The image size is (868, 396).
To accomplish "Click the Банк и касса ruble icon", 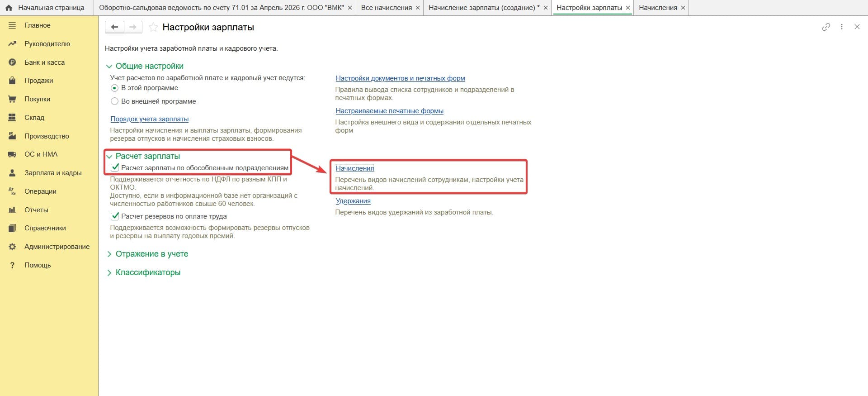I will [x=12, y=62].
